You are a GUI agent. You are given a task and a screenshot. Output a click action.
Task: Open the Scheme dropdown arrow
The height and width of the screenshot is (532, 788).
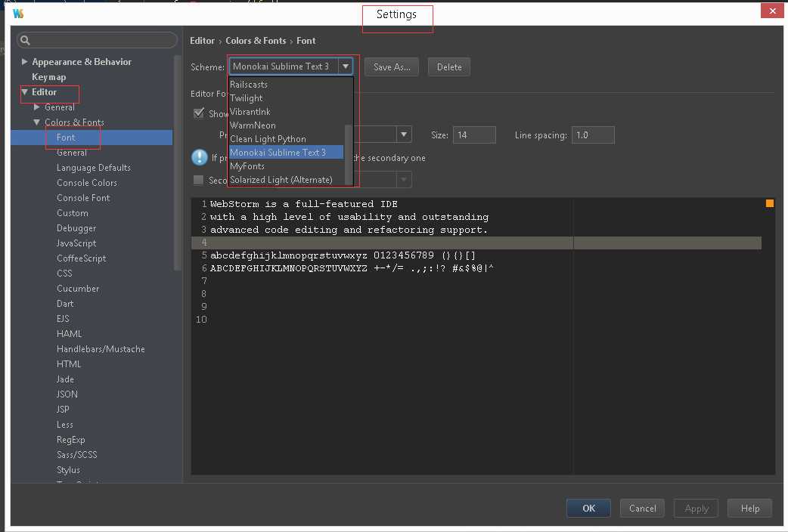[346, 66]
